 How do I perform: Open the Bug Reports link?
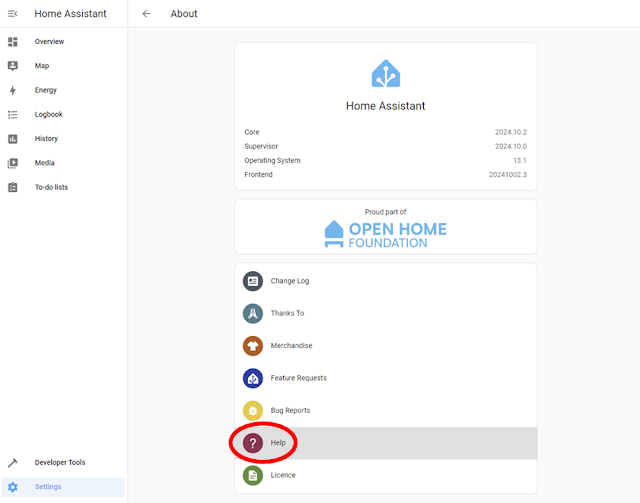tap(290, 410)
